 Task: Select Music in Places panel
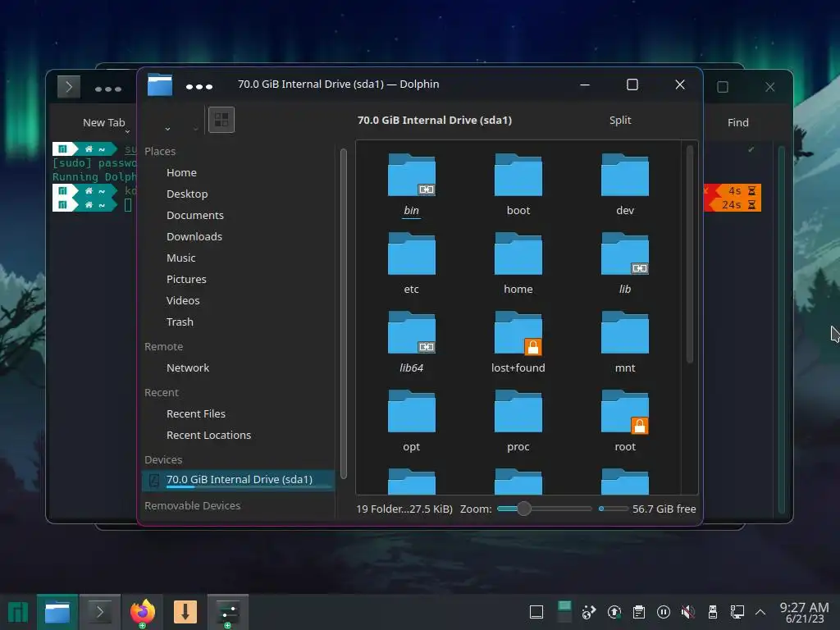pos(180,258)
